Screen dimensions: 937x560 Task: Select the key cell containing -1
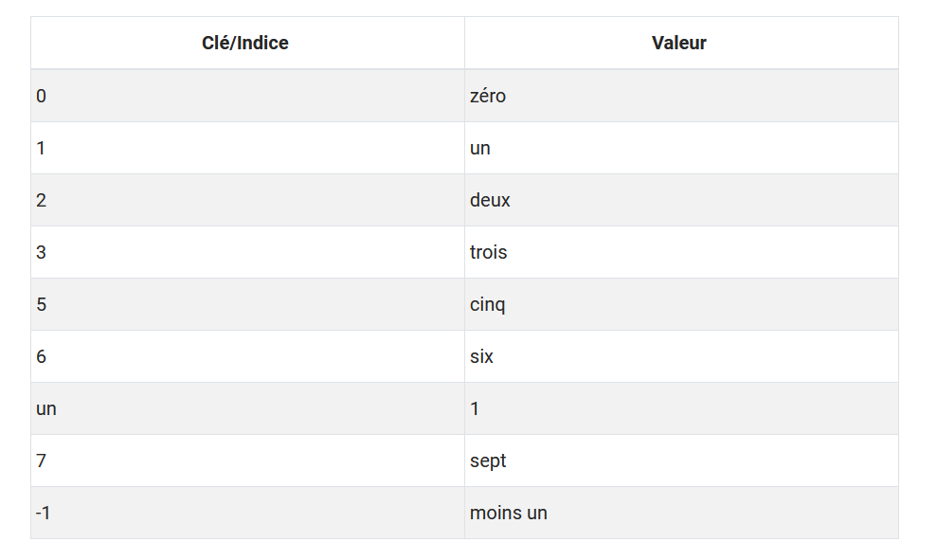click(44, 513)
